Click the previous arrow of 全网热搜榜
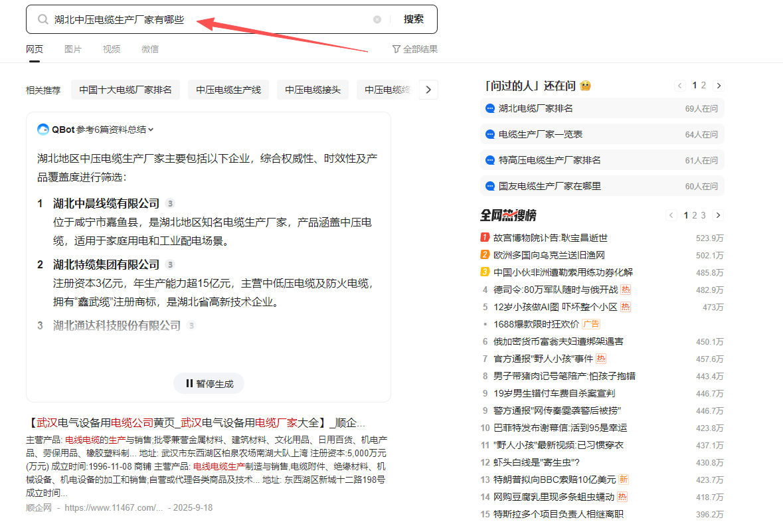The image size is (783, 532). coord(671,215)
